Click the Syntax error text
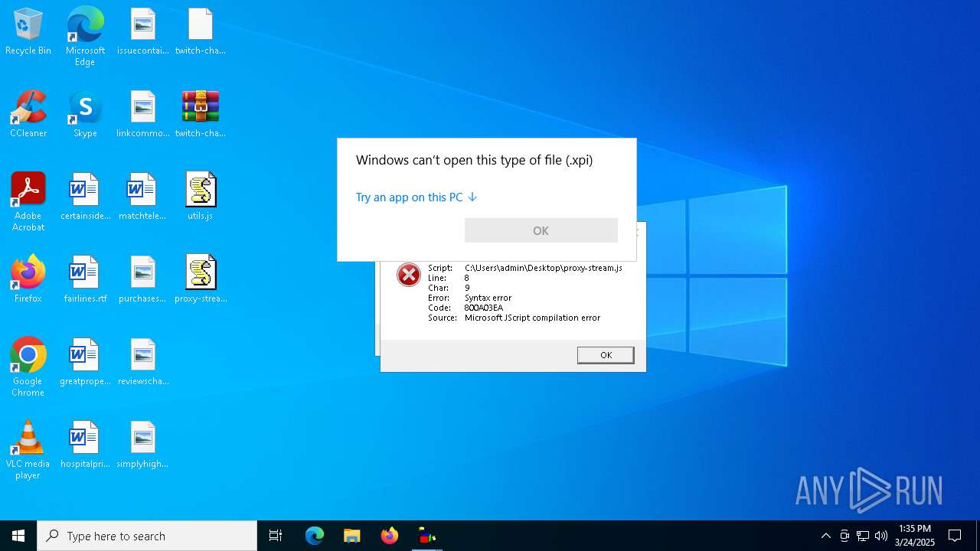This screenshot has height=551, width=980. (x=488, y=298)
